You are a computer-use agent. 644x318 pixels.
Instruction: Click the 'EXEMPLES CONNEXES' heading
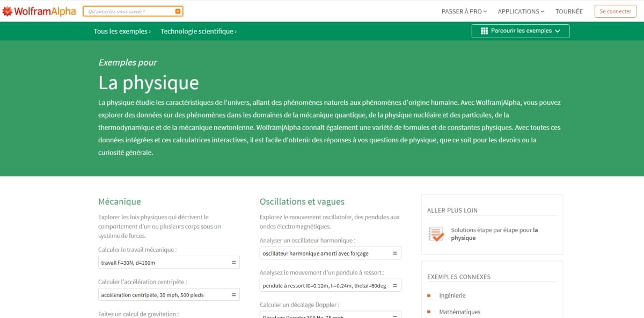click(x=459, y=277)
